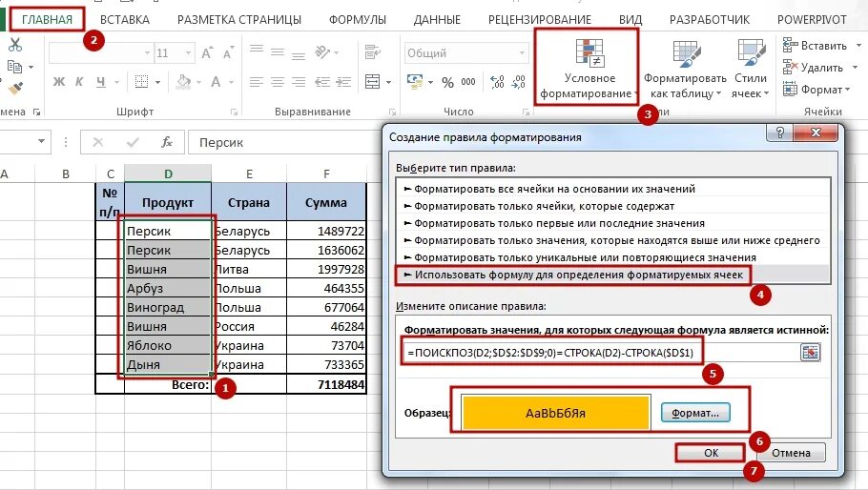
Task: Toggle bold Ж formatting
Action: 59,82
